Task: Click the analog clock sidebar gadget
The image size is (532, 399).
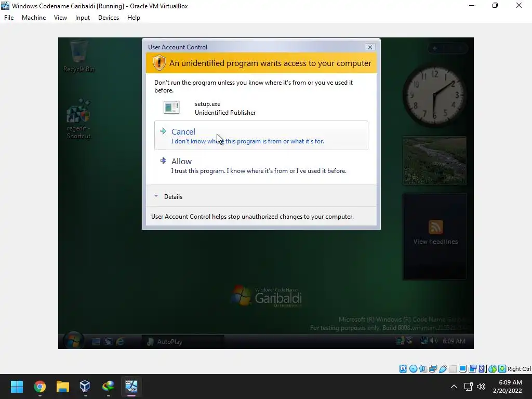Action: pyautogui.click(x=434, y=96)
